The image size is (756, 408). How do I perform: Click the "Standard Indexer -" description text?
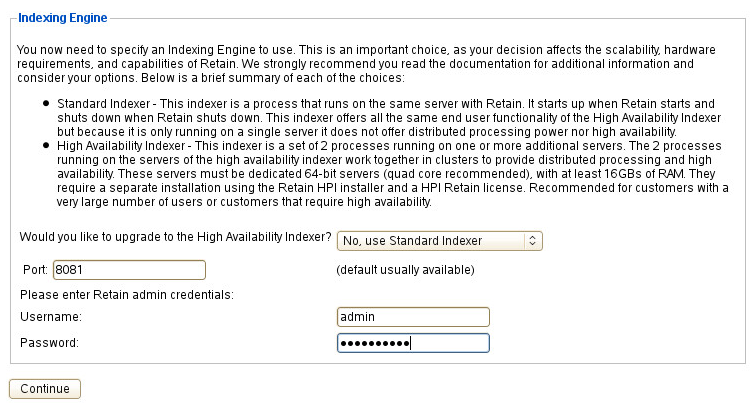(105, 104)
